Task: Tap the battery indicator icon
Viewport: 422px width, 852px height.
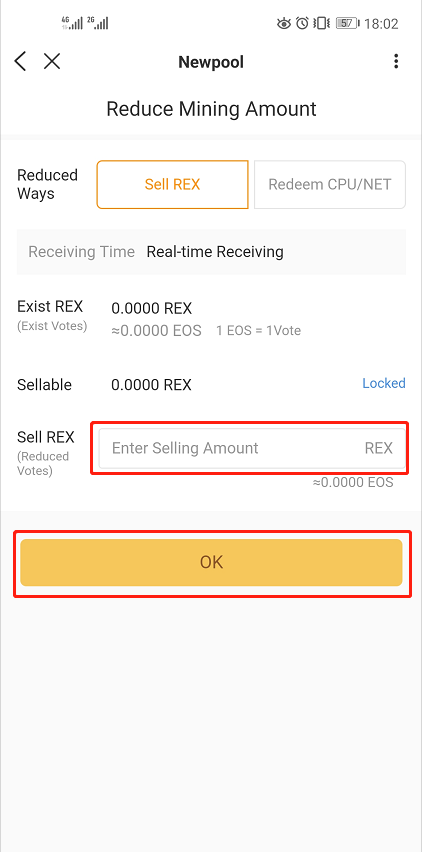Action: (x=347, y=23)
